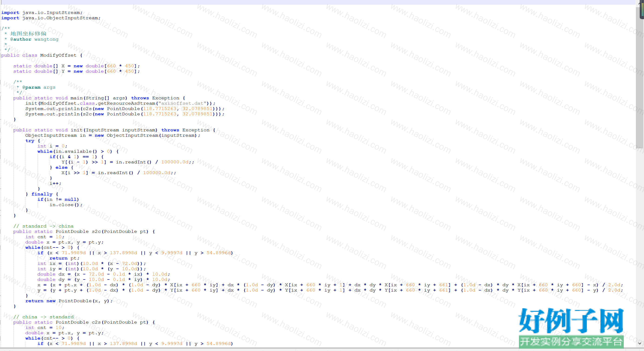Click the Chinese comment '地图坐标修偏'

pos(28,34)
